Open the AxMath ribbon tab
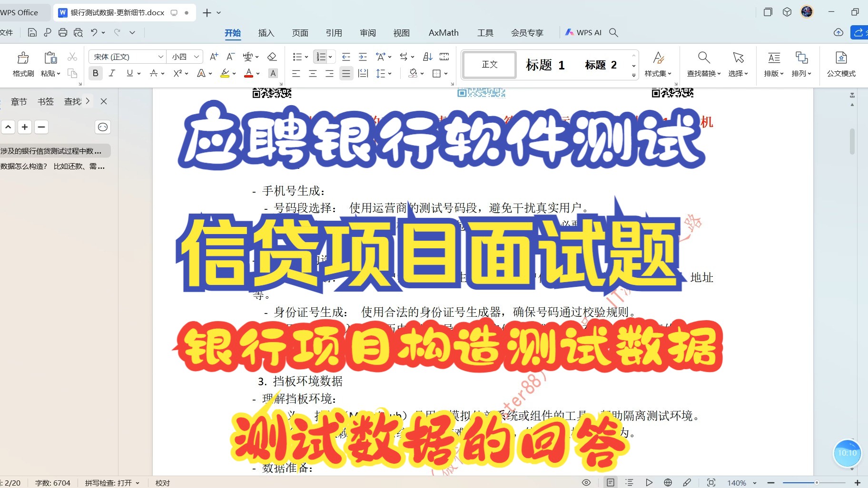868x488 pixels. coord(444,32)
